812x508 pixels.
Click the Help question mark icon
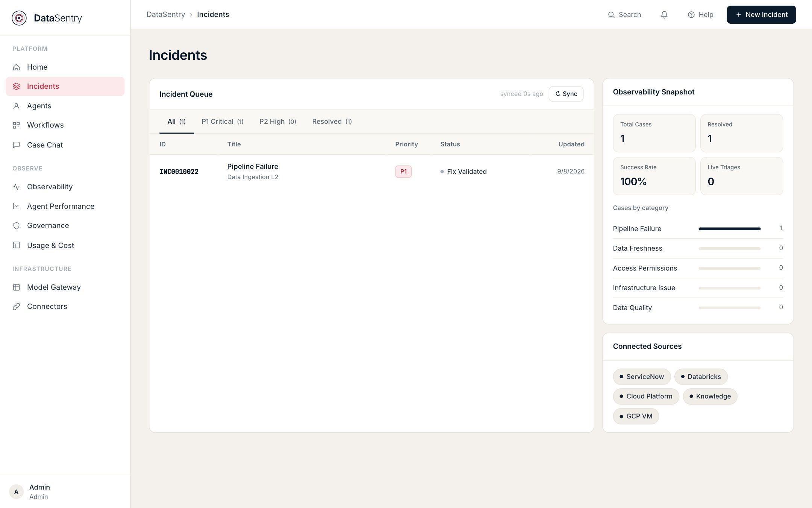click(x=691, y=15)
